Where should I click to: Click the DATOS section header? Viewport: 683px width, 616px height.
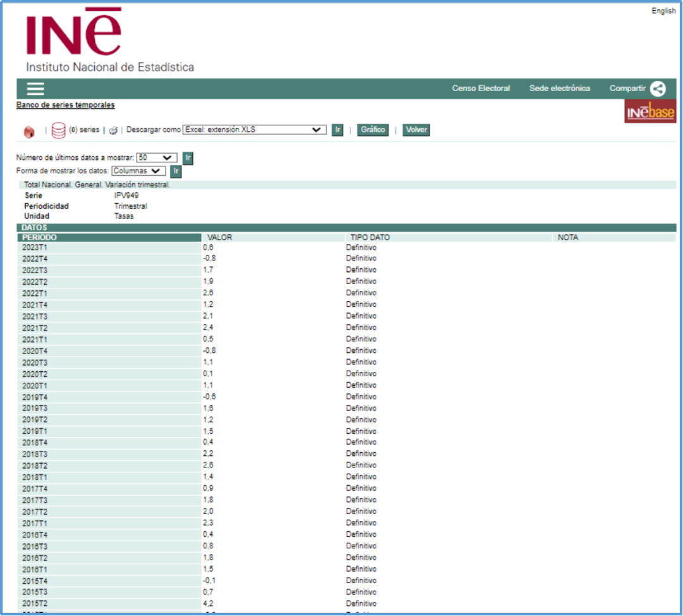coord(347,228)
